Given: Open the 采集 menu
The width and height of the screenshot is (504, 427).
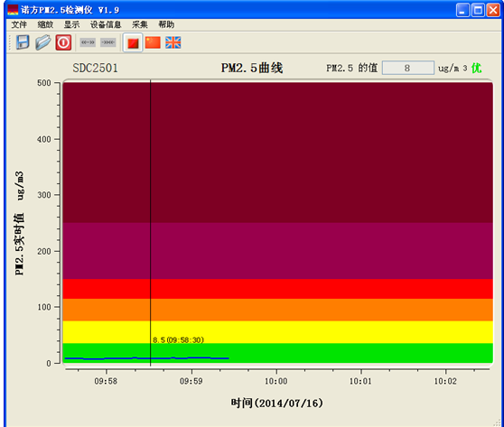Looking at the screenshot, I should (140, 24).
